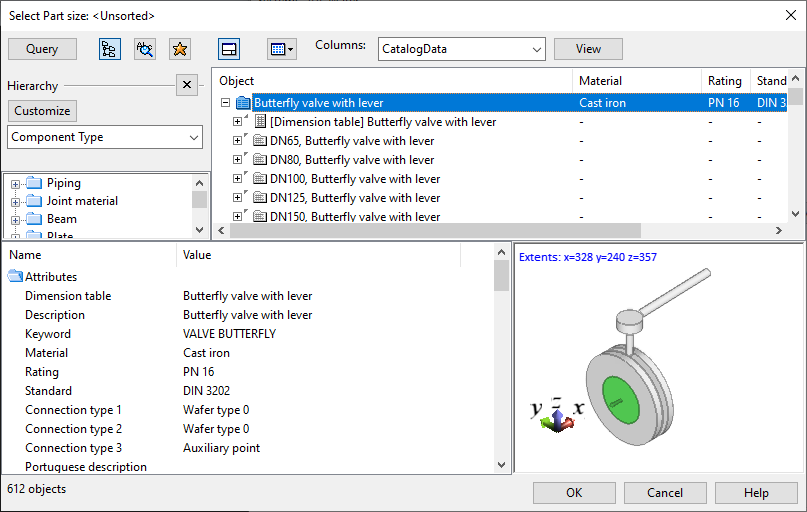Open favorites with the star icon
The image size is (807, 512).
coord(179,49)
